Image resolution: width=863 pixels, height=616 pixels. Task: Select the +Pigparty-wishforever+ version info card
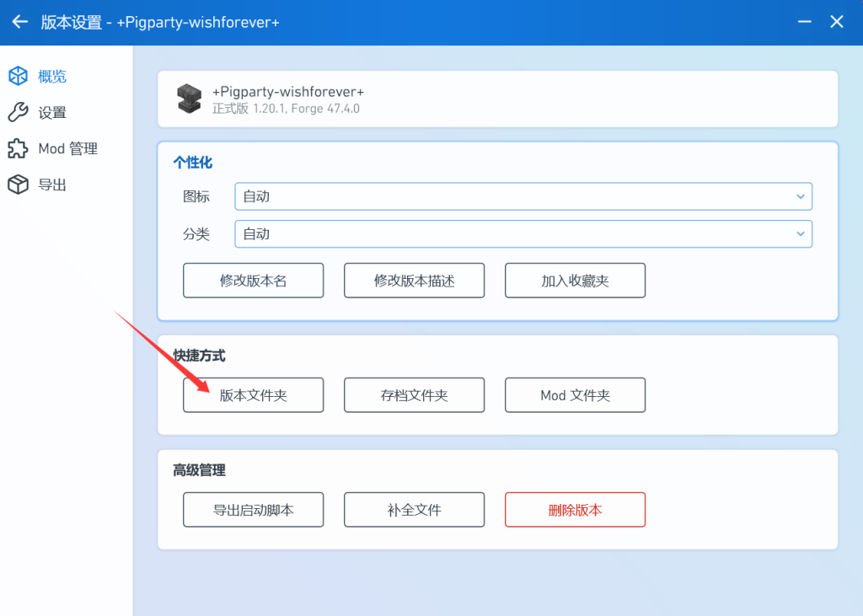pyautogui.click(x=497, y=99)
